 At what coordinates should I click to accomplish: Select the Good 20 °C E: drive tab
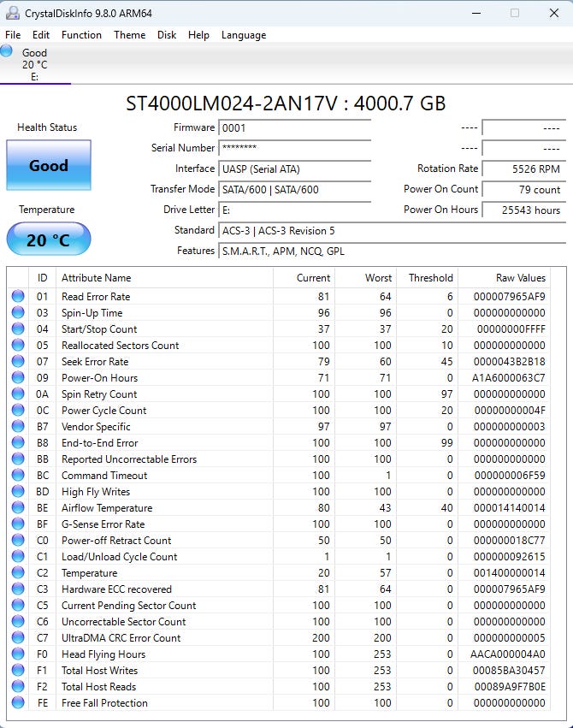34,64
